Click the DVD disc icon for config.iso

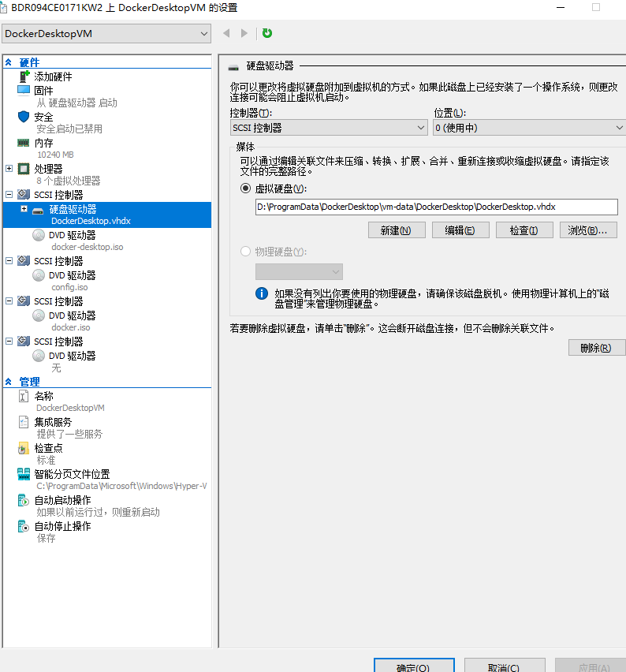39,275
